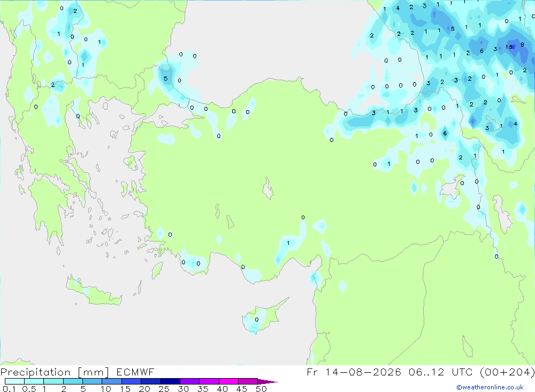
Task: Click the "(00+204)" forecast offset text
Action: pyautogui.click(x=507, y=372)
